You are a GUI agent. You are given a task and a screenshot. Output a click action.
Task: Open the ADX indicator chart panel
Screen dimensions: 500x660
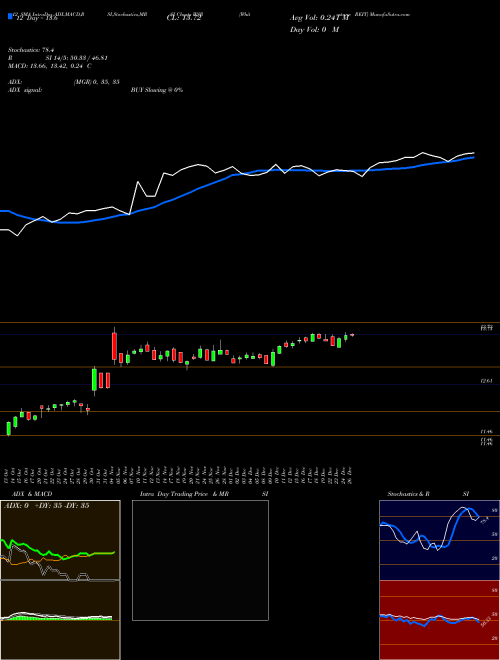tap(60, 540)
